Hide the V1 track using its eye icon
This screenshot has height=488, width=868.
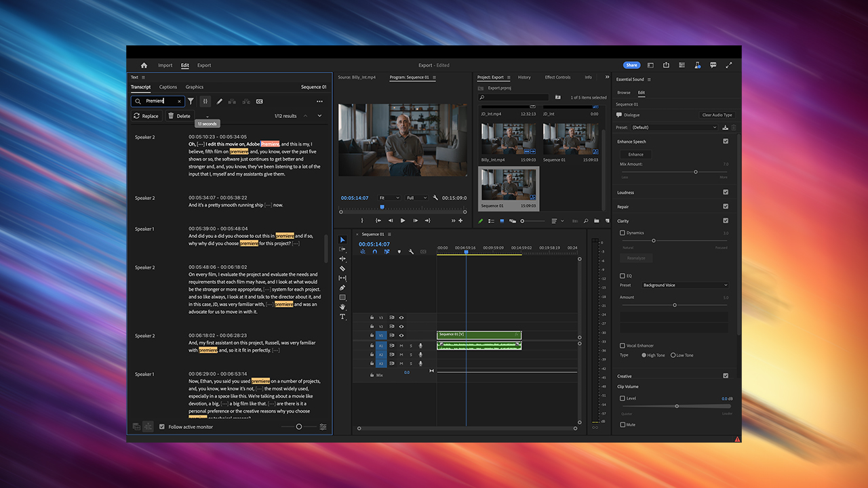(401, 335)
